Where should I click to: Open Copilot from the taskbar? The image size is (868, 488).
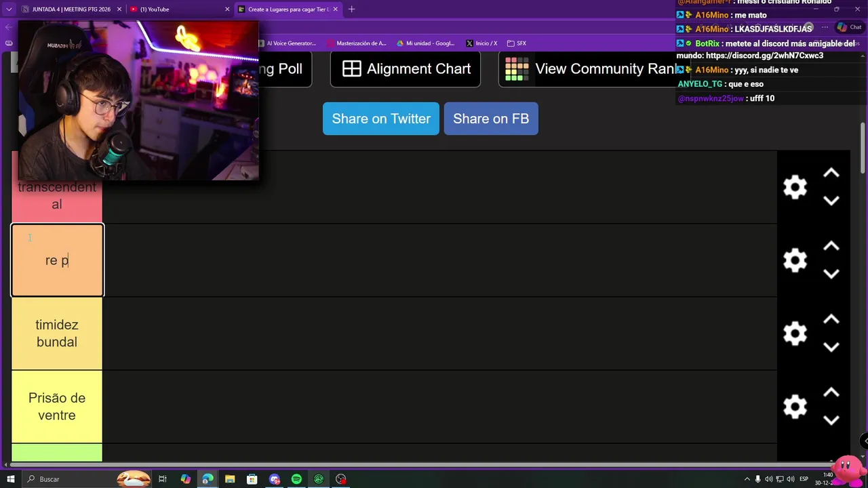(186, 479)
